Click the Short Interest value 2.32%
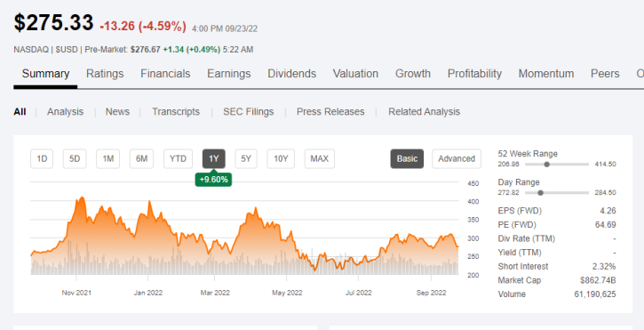The height and width of the screenshot is (330, 644). (x=605, y=267)
